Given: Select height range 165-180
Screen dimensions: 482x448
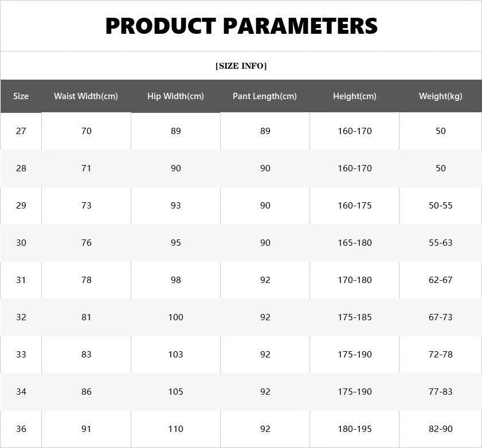Looking at the screenshot, I should pos(355,243).
